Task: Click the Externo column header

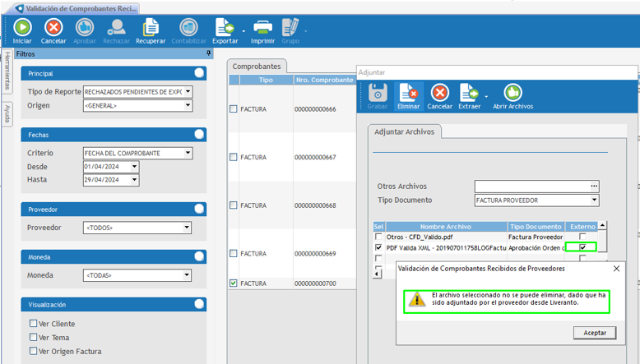Action: 582,227
